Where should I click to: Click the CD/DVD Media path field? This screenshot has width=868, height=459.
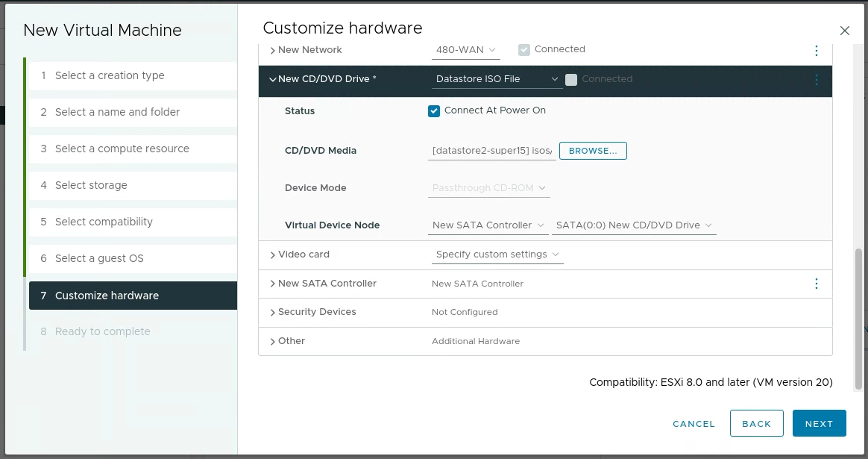click(x=491, y=151)
